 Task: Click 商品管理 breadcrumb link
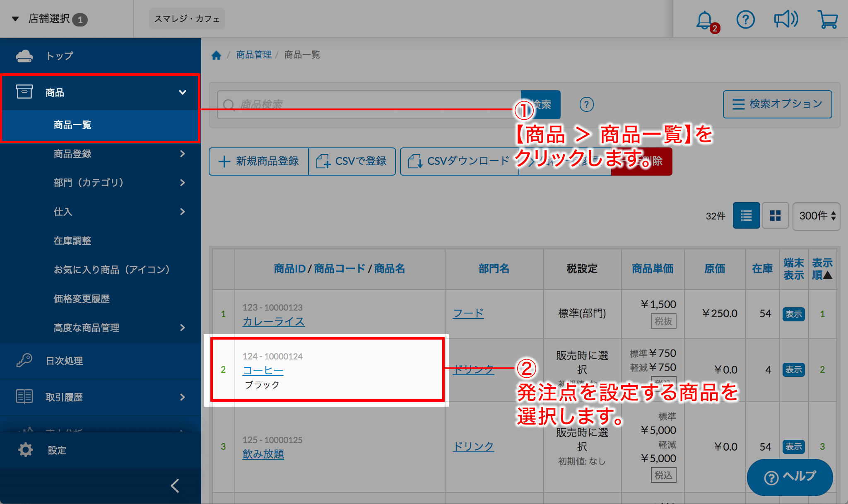pos(254,55)
